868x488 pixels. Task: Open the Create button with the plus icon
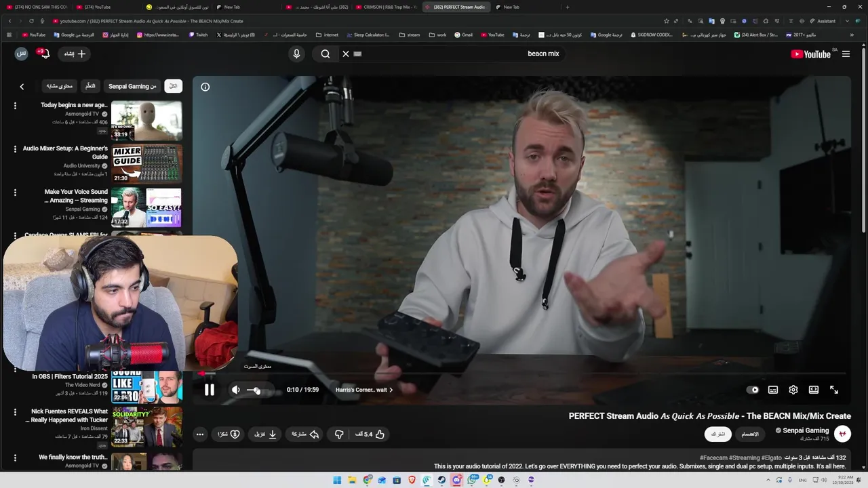(75, 54)
